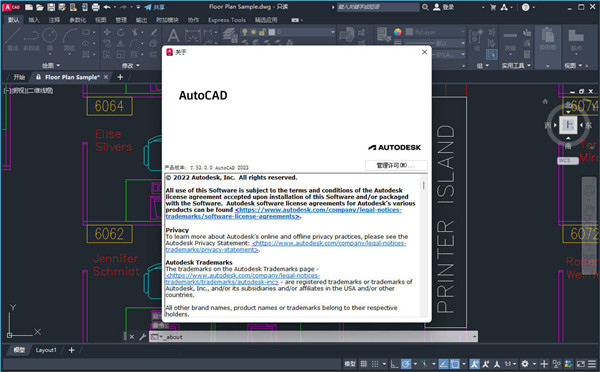Select the Move tool in Modify panel
The width and height of the screenshot is (600, 372).
click(x=108, y=33)
